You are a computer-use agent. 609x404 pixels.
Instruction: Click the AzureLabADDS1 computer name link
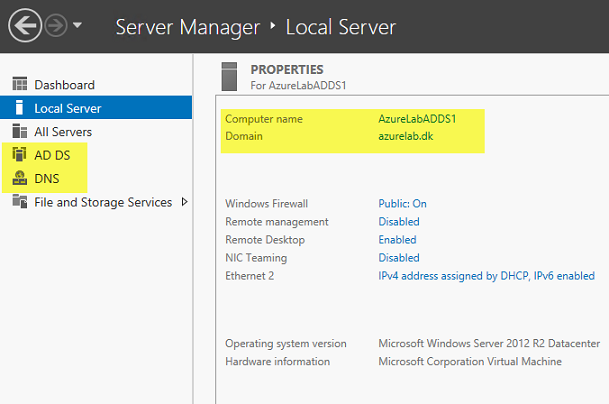417,119
